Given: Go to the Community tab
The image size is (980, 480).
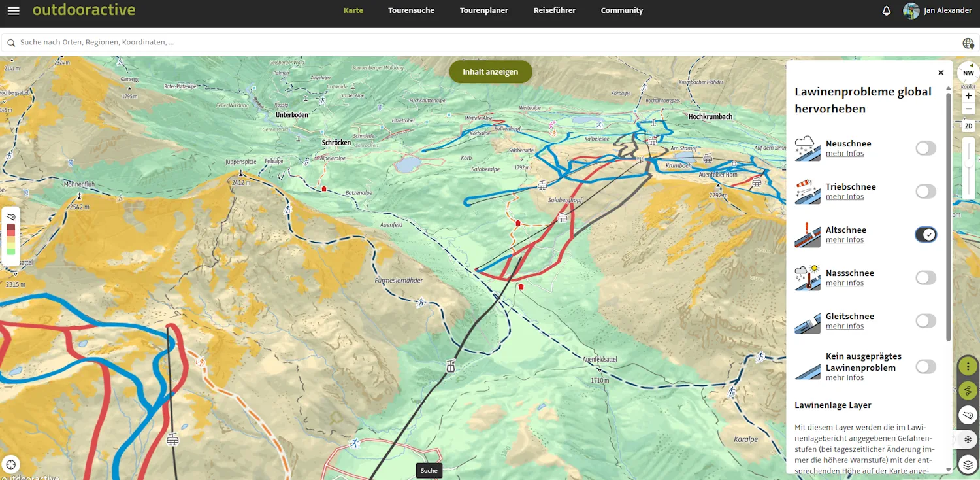Looking at the screenshot, I should [621, 10].
